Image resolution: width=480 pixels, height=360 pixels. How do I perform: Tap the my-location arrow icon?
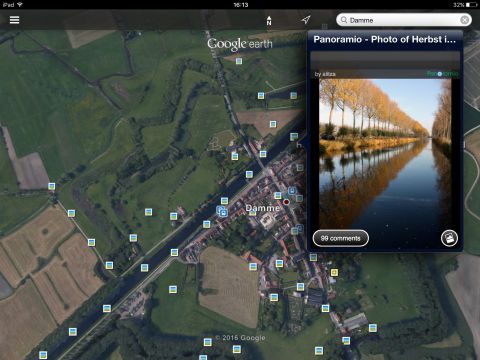[x=306, y=20]
